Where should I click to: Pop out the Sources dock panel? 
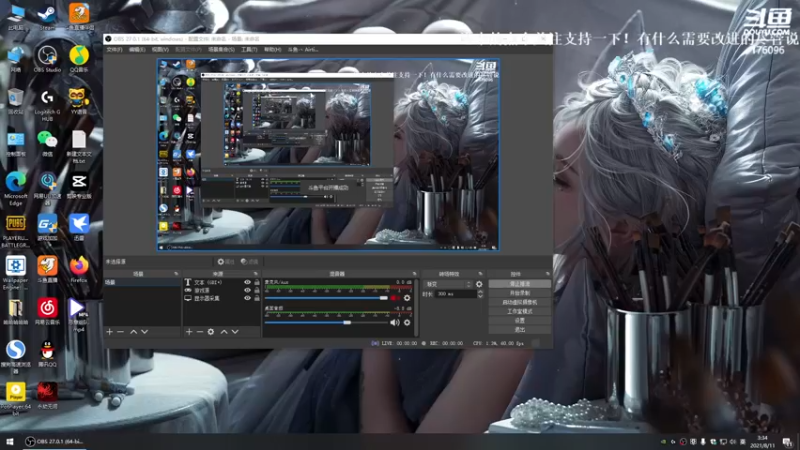256,274
